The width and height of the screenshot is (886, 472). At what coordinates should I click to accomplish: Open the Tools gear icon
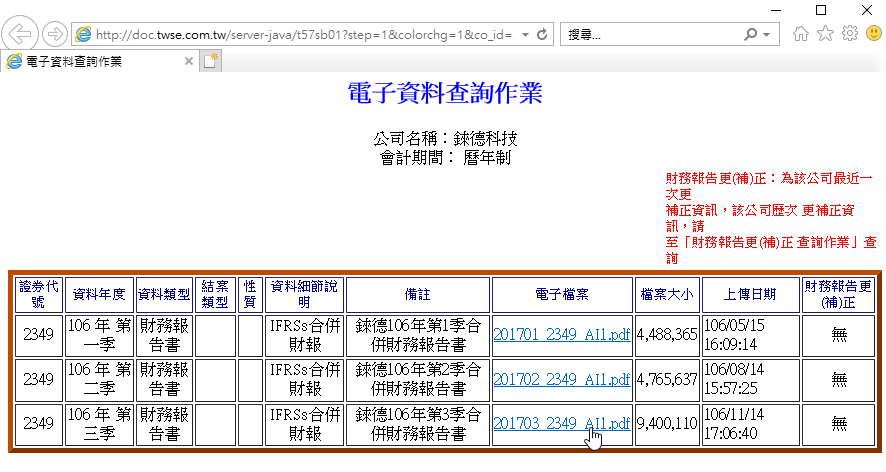click(850, 34)
